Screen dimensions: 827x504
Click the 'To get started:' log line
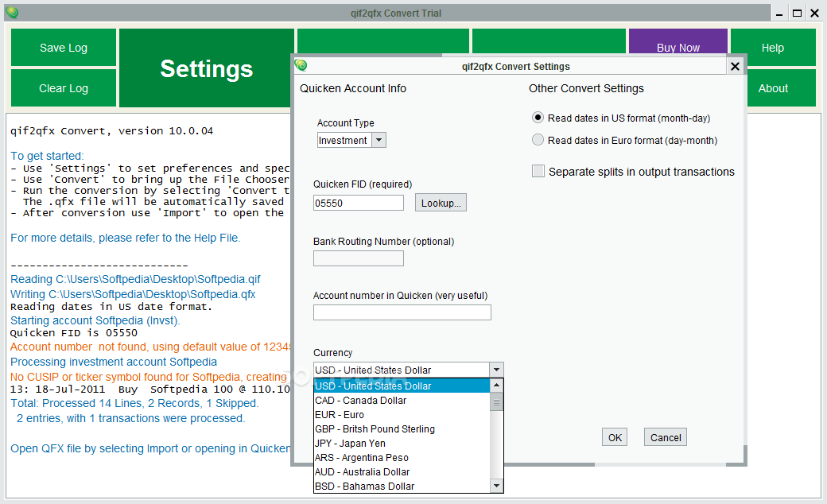pos(47,156)
